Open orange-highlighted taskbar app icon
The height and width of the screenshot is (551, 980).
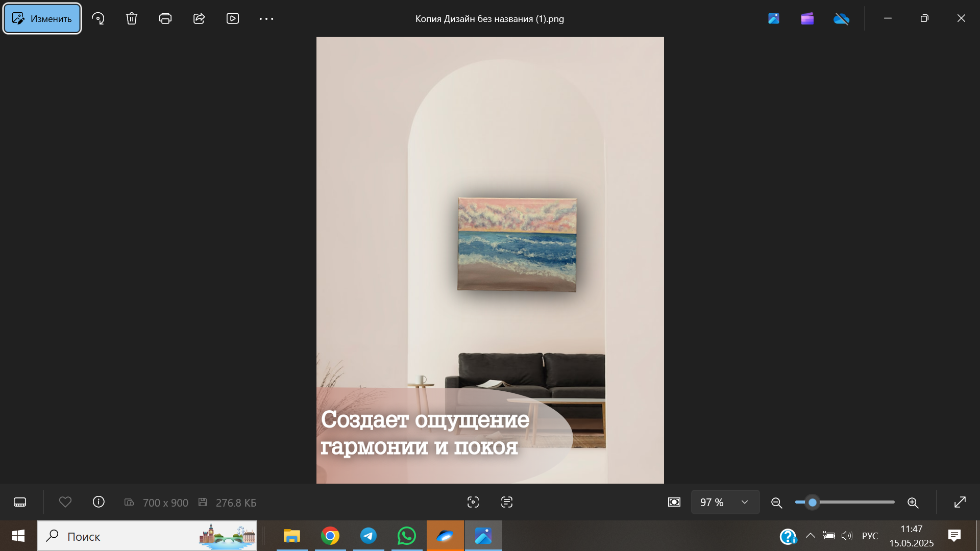pyautogui.click(x=445, y=536)
